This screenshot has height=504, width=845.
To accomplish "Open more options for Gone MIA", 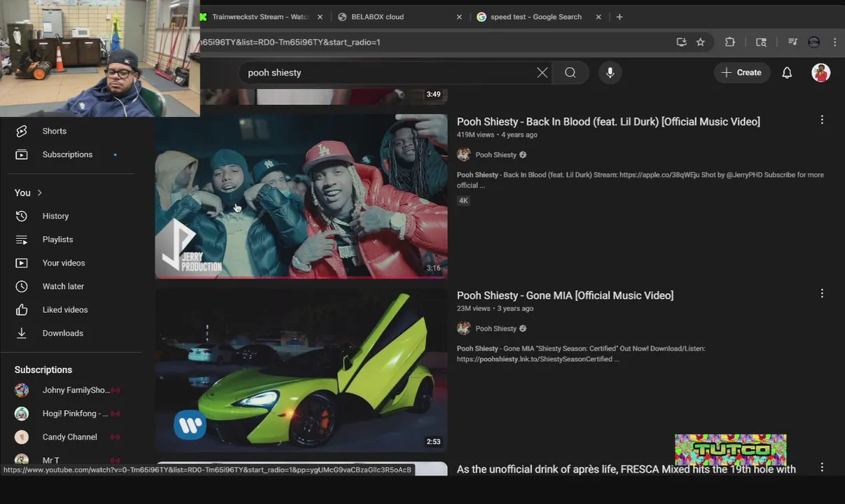I will (822, 294).
